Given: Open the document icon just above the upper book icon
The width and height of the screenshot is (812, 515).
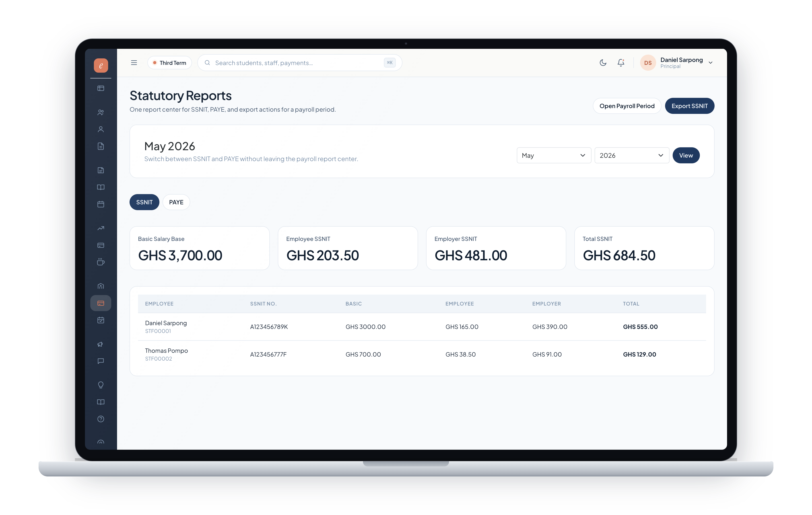Looking at the screenshot, I should click(x=101, y=170).
